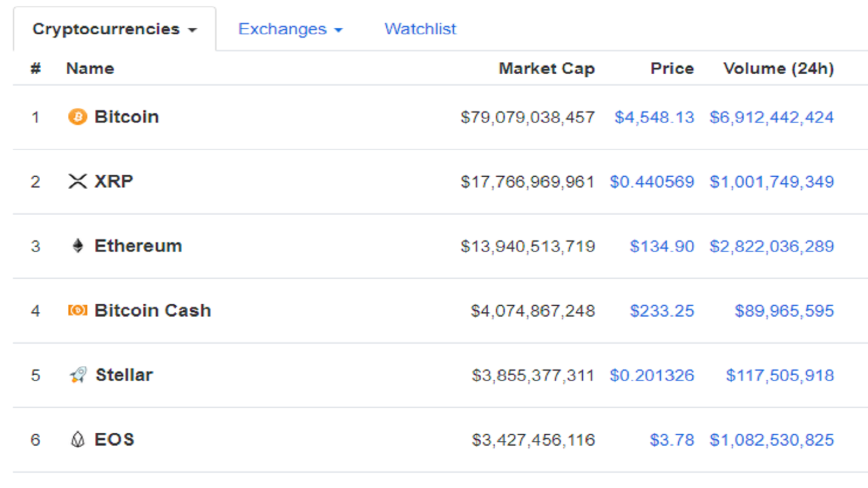Click Stellar volume $117,505,918
Screen dimensions: 868x488
click(780, 375)
